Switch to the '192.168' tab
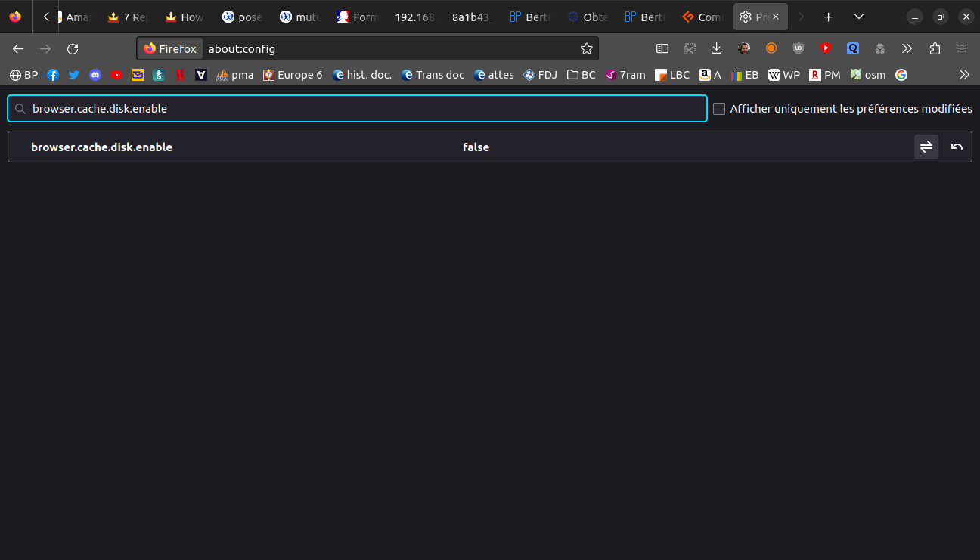 [414, 17]
